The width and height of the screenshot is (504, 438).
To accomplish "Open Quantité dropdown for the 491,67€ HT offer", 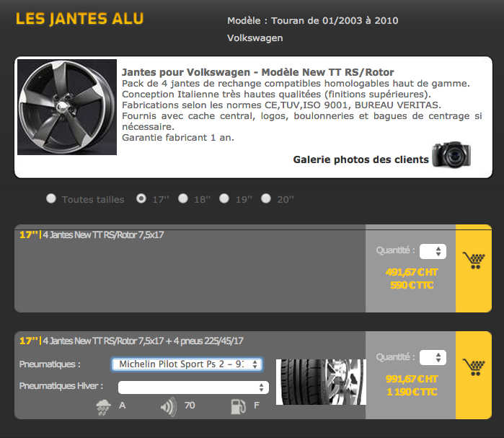I will (433, 251).
